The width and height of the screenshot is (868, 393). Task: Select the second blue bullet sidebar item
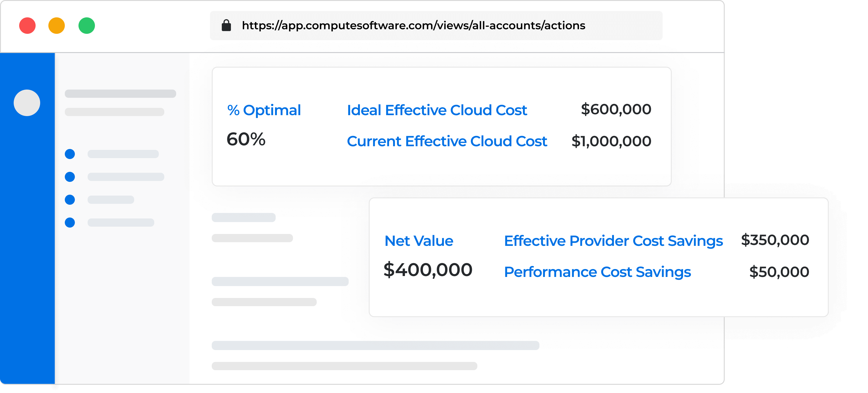pos(70,177)
